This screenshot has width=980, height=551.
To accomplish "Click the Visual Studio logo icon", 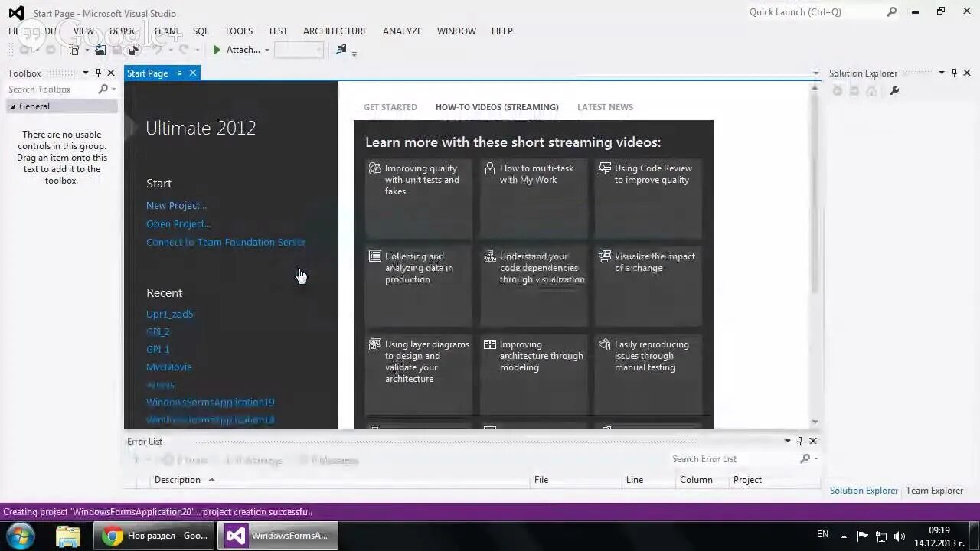I will click(16, 13).
